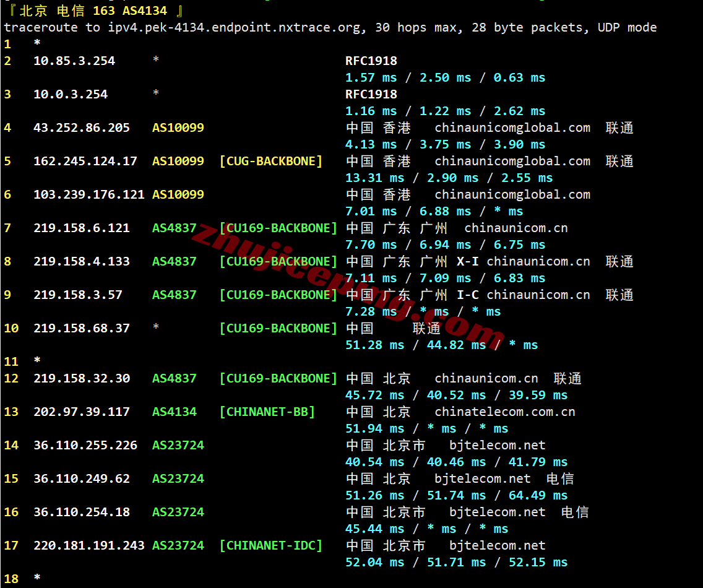This screenshot has height=588, width=703.
Task: Click IP address 43.252.86.205
Action: point(82,128)
